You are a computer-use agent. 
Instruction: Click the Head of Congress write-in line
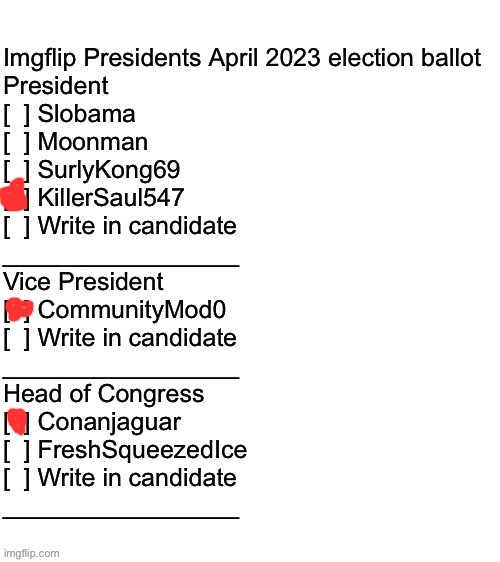click(x=121, y=518)
